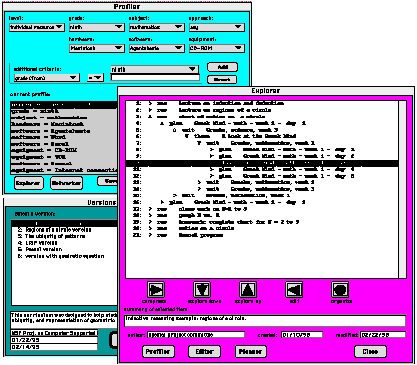The height and width of the screenshot is (365, 417).
Task: Click the 02/14/95 date field in Versions
Action: point(54,347)
